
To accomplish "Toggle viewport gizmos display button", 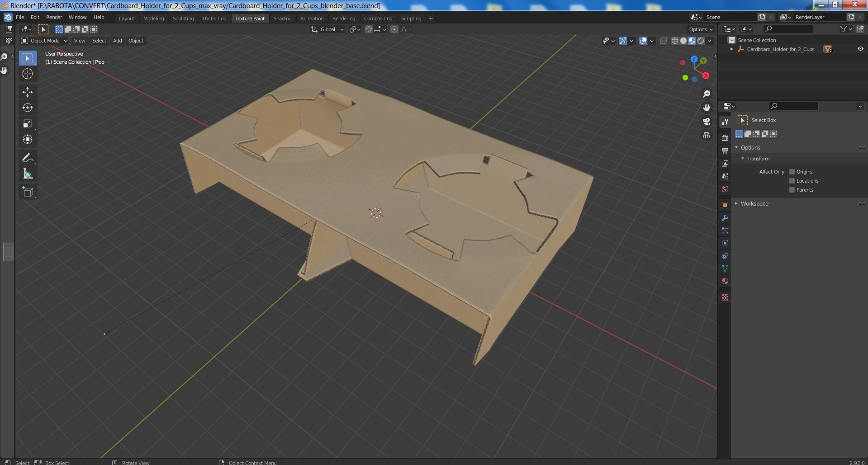I will coord(623,41).
